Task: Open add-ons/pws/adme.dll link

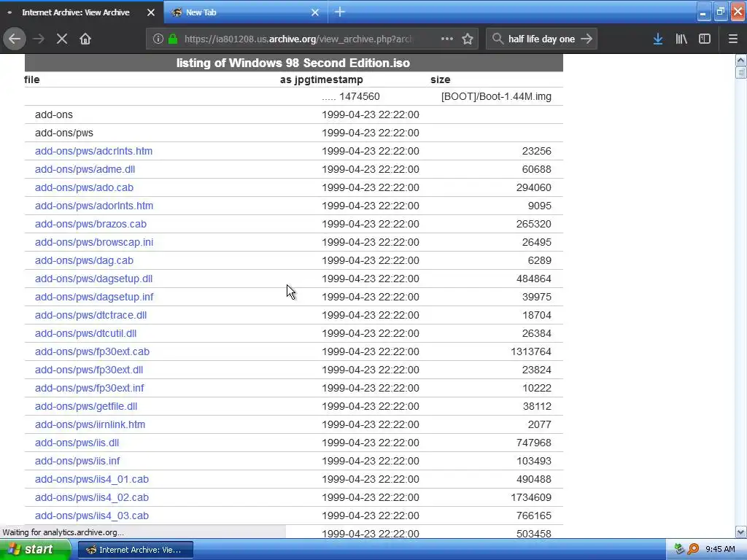Action: click(85, 169)
